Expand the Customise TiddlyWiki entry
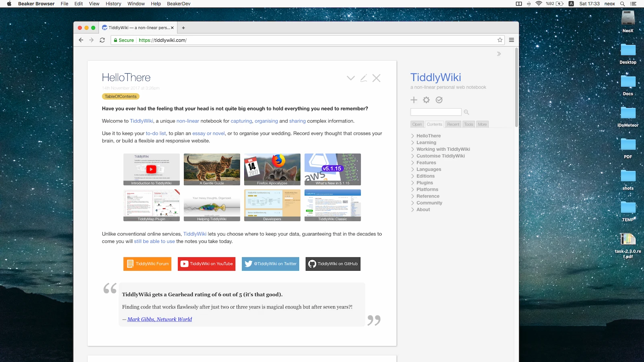Screen dimensions: 644x362 tap(413, 156)
